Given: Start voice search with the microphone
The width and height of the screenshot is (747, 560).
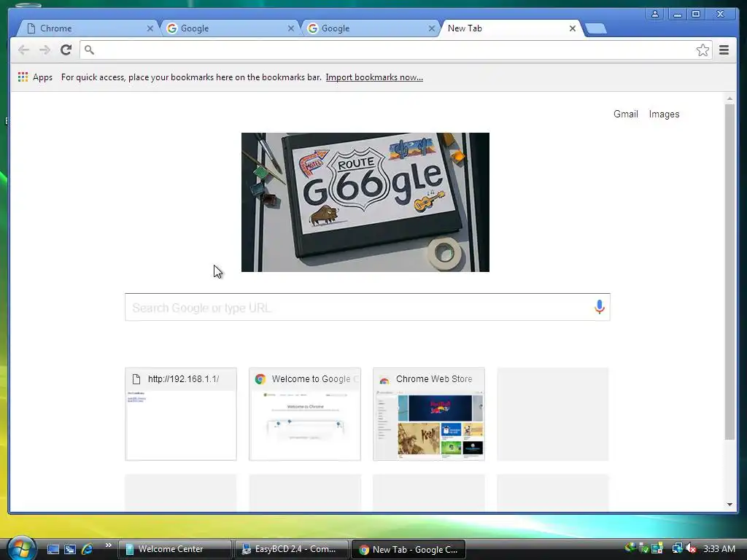Looking at the screenshot, I should click(600, 307).
